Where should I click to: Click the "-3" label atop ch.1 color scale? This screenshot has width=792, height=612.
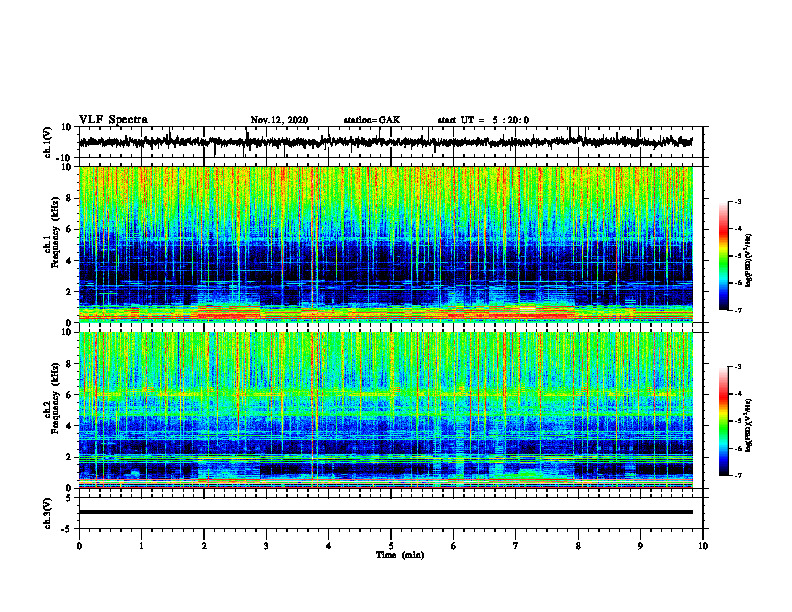[737, 202]
